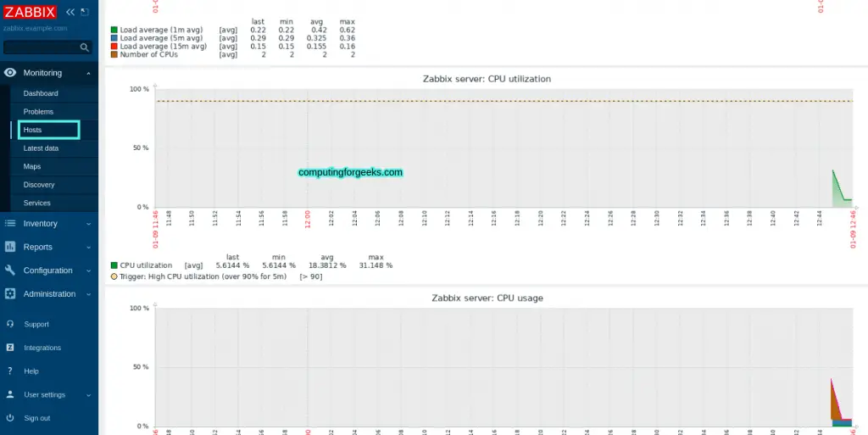Click the Integrations Z icon
Image resolution: width=868 pixels, height=435 pixels.
pos(10,348)
